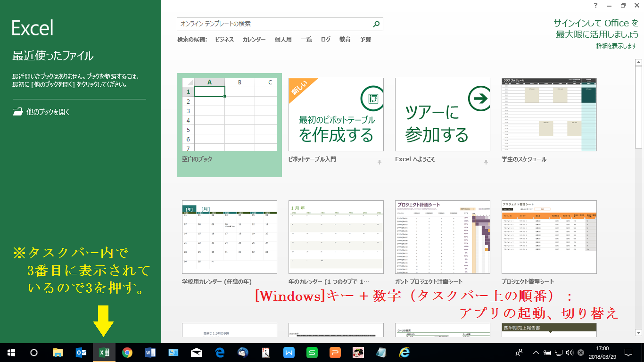Open the Mail envelope taskbar icon
Viewport: 644px width, 362px height.
(197, 353)
